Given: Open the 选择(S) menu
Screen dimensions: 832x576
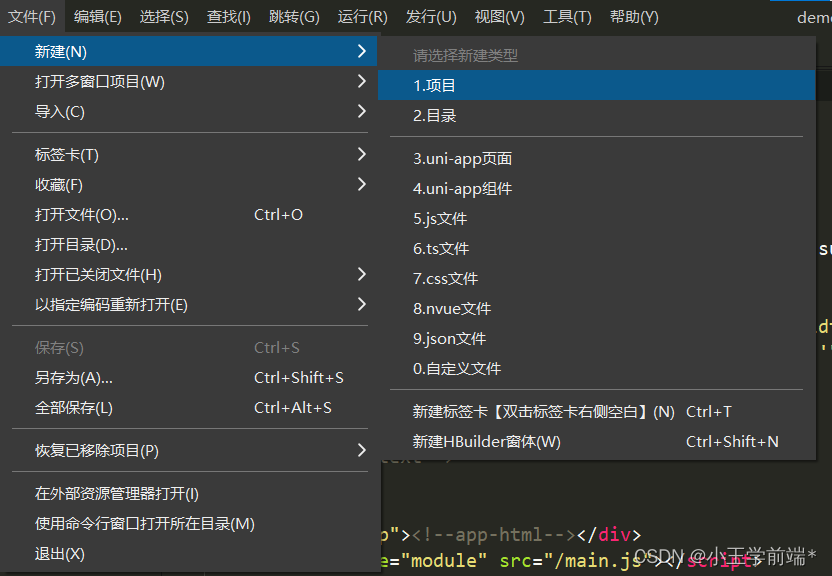Looking at the screenshot, I should [164, 17].
